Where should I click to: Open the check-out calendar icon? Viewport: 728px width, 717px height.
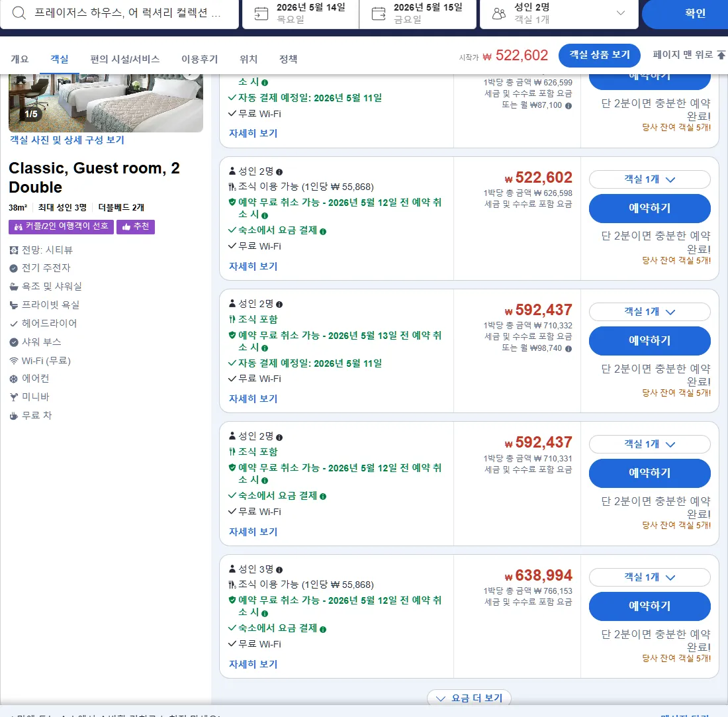[379, 13]
